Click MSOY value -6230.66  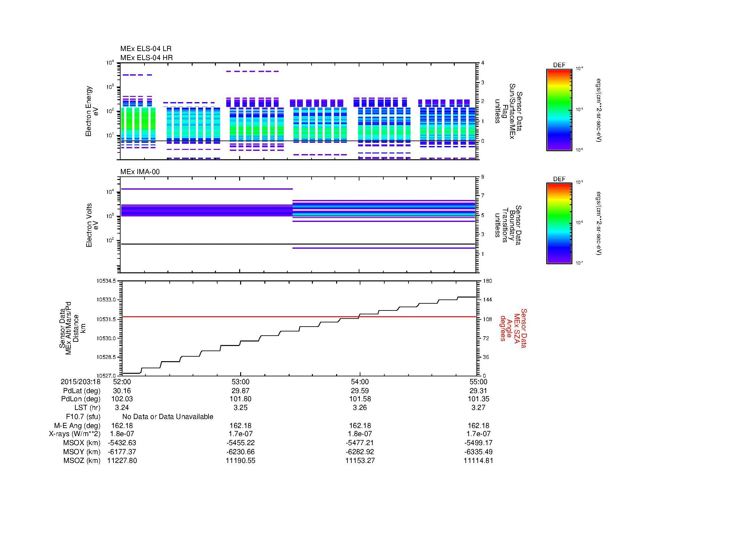pos(240,452)
